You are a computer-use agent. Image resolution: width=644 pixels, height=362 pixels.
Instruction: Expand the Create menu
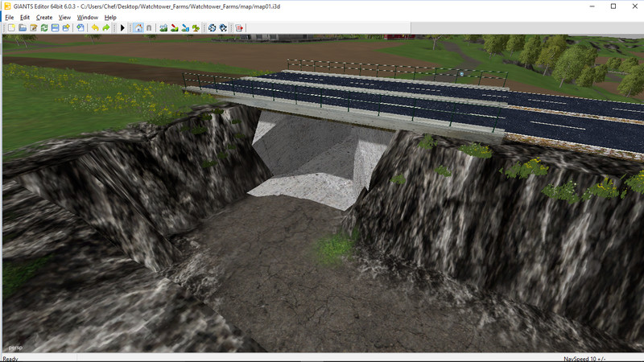[x=44, y=17]
